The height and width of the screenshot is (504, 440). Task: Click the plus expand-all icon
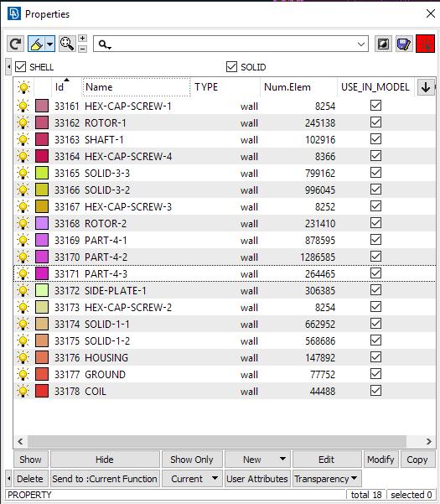click(x=82, y=39)
